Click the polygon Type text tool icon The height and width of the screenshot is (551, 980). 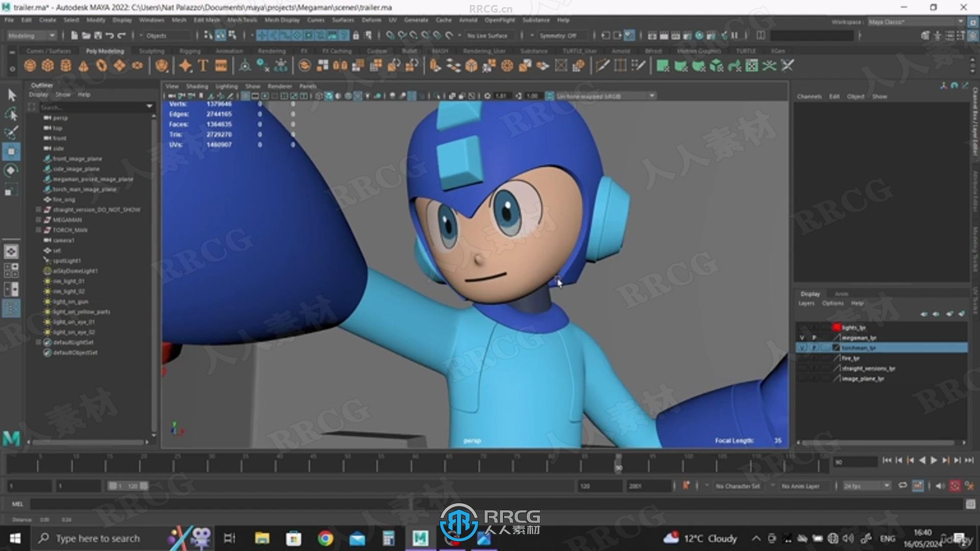(x=203, y=66)
